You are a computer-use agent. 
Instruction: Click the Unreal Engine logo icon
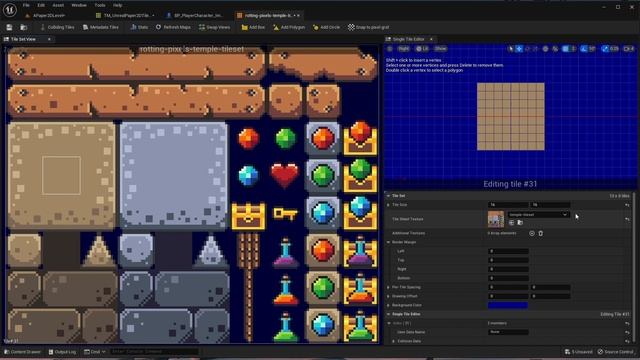9,9
